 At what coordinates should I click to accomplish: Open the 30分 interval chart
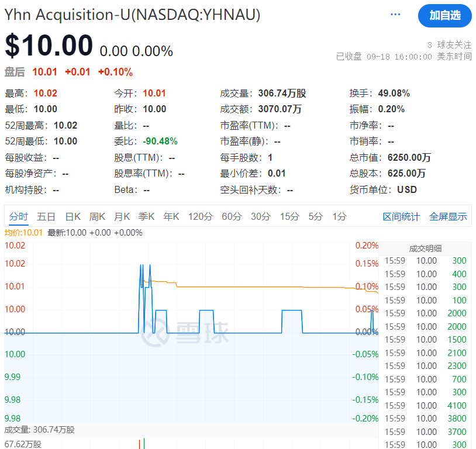coord(260,216)
